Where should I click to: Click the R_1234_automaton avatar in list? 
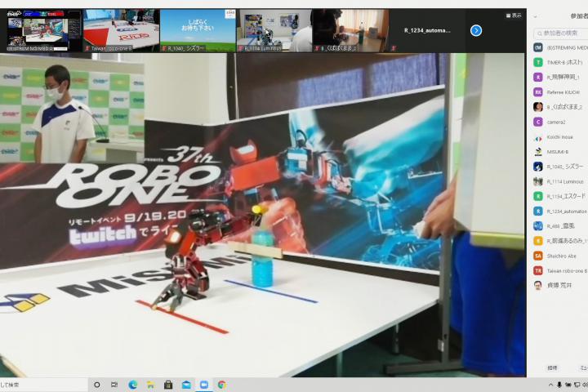pos(538,212)
